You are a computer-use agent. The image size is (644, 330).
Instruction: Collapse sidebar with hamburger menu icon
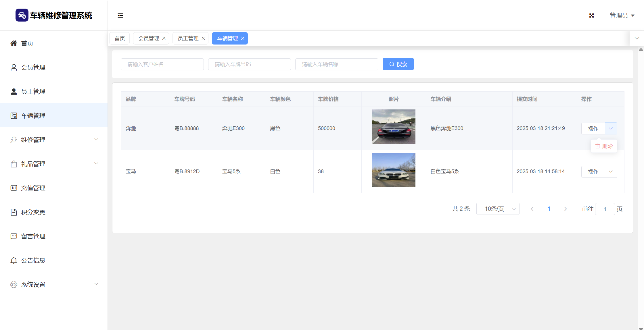click(x=120, y=16)
